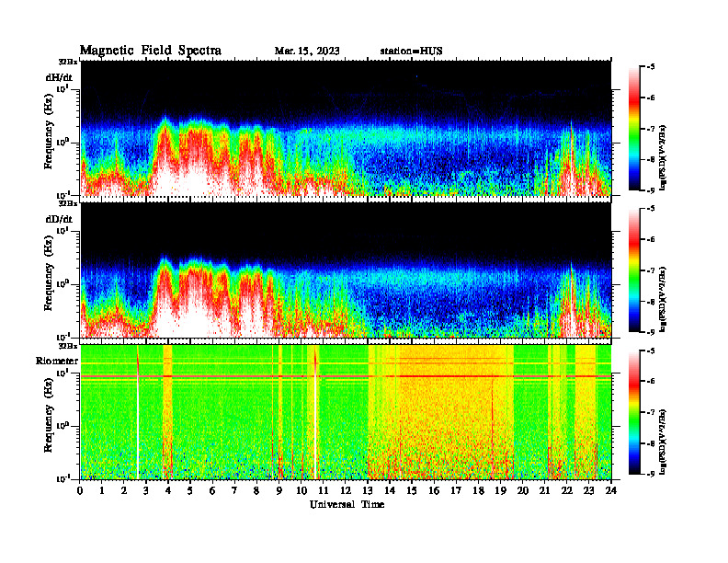The height and width of the screenshot is (563, 728).
Task: Click hour "17" on the Universal Time axis
Action: 456,491
